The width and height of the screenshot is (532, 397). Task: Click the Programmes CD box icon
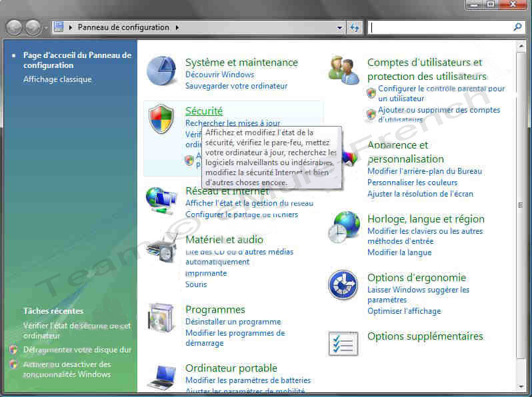[x=162, y=318]
